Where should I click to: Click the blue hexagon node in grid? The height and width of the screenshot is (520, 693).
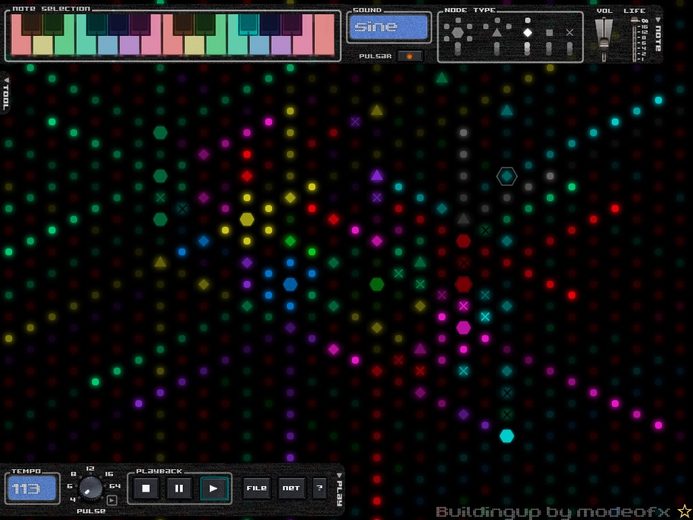[290, 284]
